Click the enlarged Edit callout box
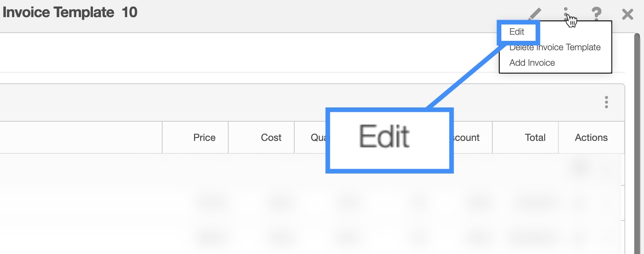 coord(389,140)
